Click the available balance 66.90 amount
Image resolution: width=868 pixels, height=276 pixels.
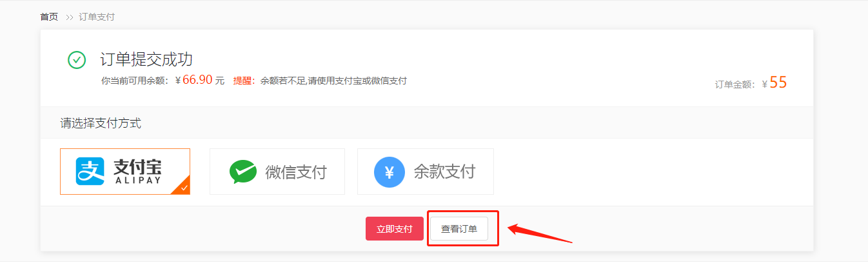pos(198,81)
